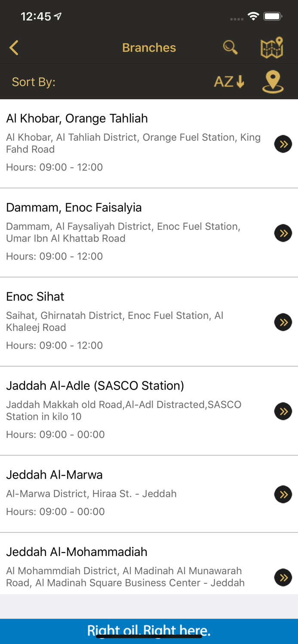The image size is (298, 644).
Task: Open details for Al Khobar, Orange Tahliah branch
Action: (283, 144)
